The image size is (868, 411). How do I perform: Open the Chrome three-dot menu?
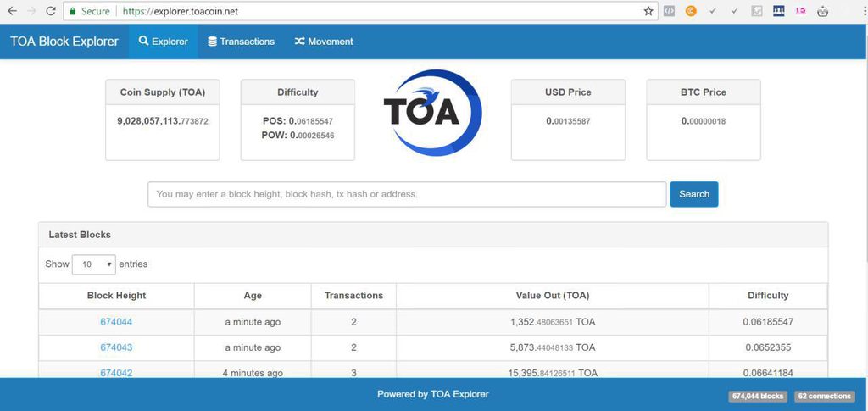864,10
